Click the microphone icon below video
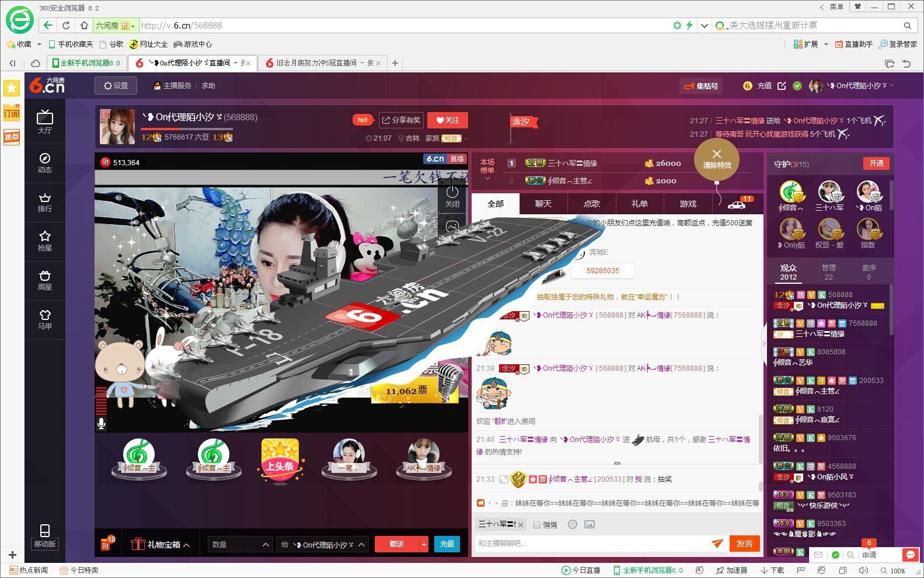This screenshot has height=578, width=924. 101,424
